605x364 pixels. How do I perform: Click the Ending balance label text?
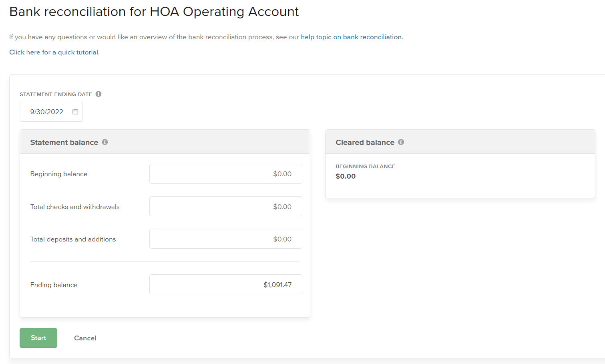(x=54, y=285)
